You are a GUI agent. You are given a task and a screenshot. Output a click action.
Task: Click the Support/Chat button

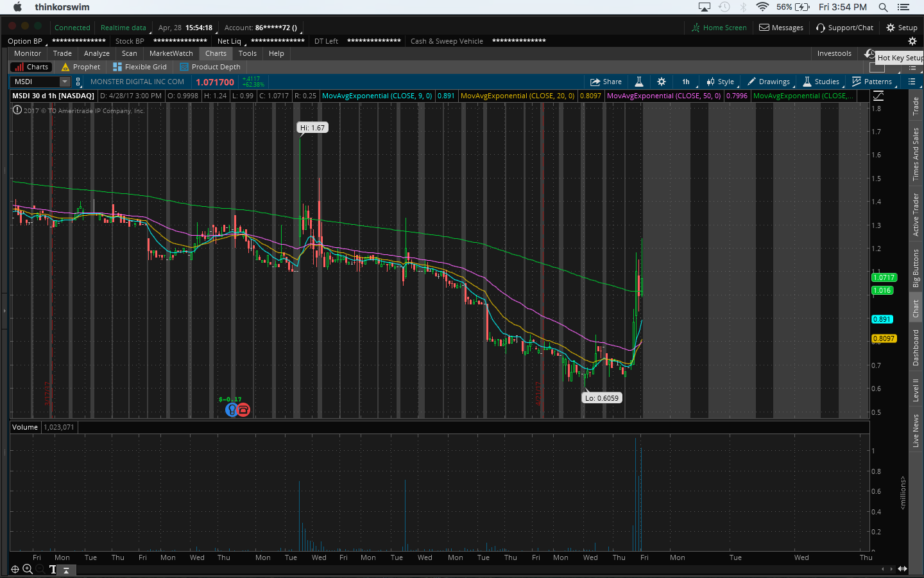[844, 28]
